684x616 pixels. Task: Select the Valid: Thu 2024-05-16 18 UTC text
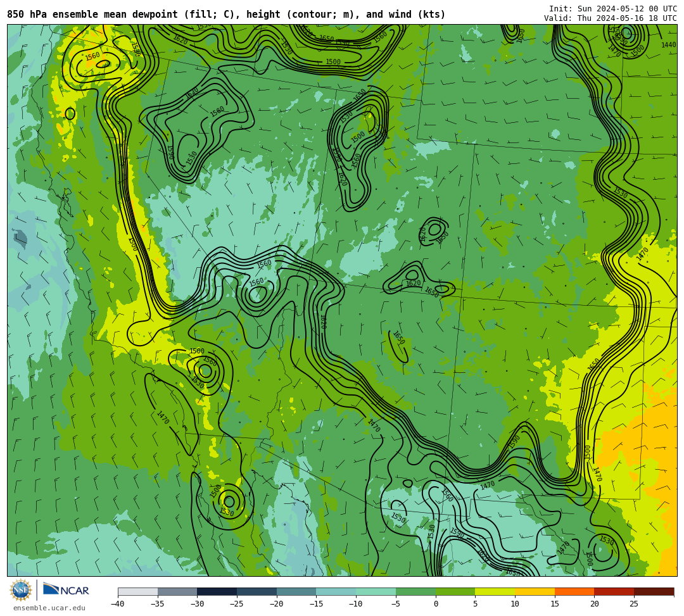(611, 18)
